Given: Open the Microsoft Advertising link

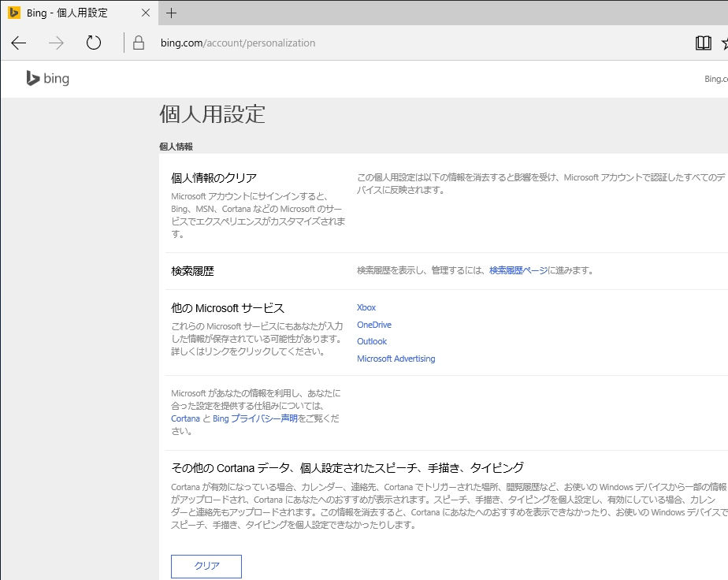Looking at the screenshot, I should tap(396, 359).
